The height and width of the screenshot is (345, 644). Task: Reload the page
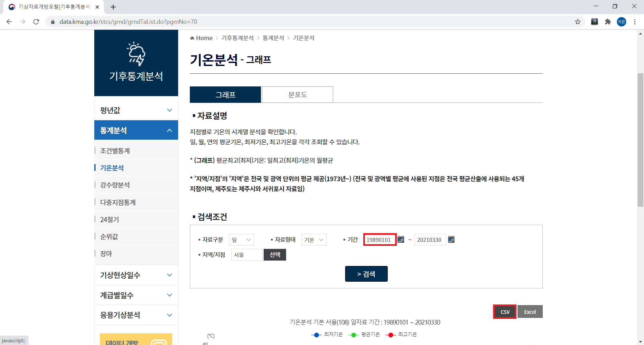pyautogui.click(x=36, y=22)
